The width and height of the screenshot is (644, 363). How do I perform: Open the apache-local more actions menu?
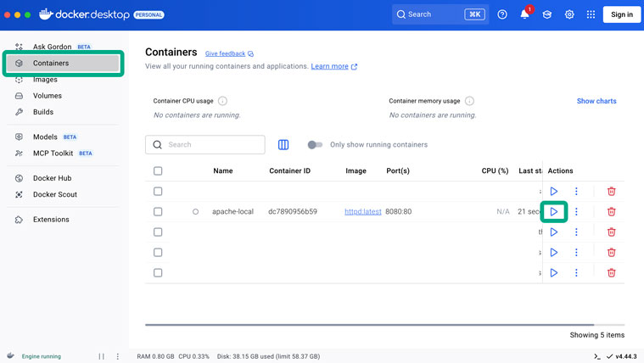[576, 211]
